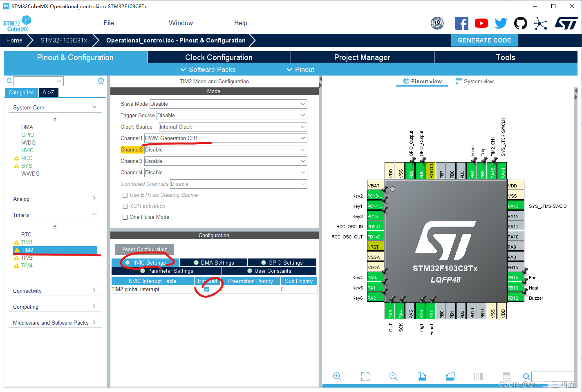Go to the Home breadcrumb
The width and height of the screenshot is (582, 392).
[14, 40]
